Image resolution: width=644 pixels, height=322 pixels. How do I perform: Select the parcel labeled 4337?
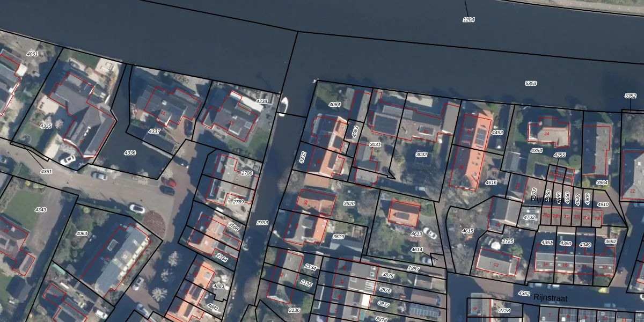pos(154,131)
